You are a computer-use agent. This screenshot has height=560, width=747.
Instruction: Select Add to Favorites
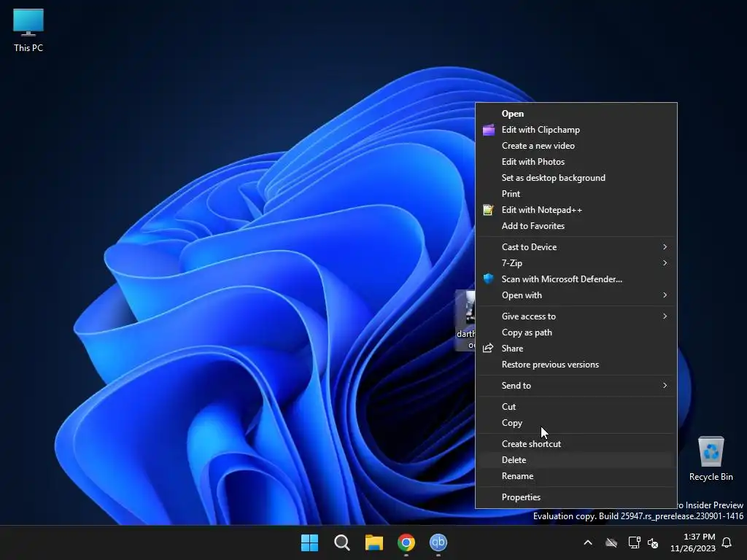(x=576, y=226)
